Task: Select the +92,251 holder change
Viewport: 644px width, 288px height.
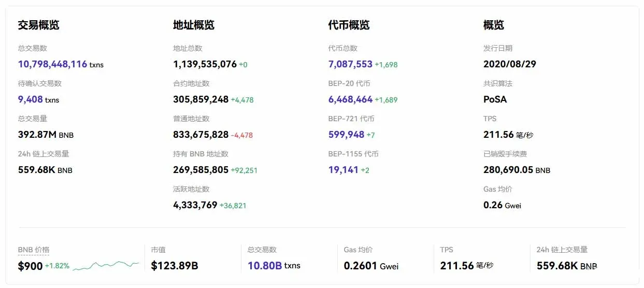Action: pos(244,170)
